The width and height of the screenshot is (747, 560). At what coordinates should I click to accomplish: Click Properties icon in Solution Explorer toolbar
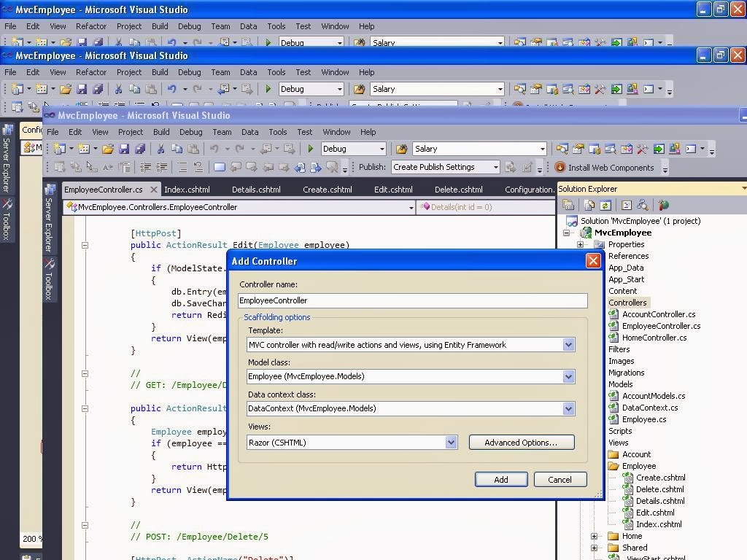pos(568,205)
